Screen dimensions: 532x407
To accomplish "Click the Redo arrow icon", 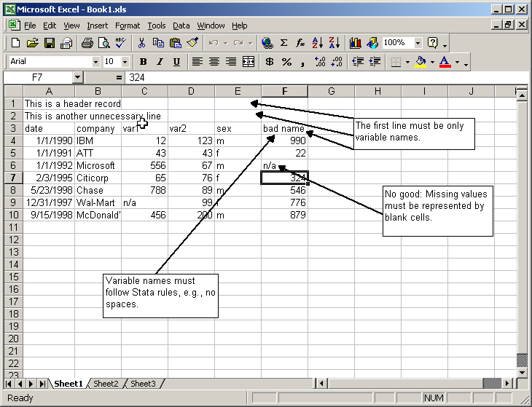I will (238, 43).
